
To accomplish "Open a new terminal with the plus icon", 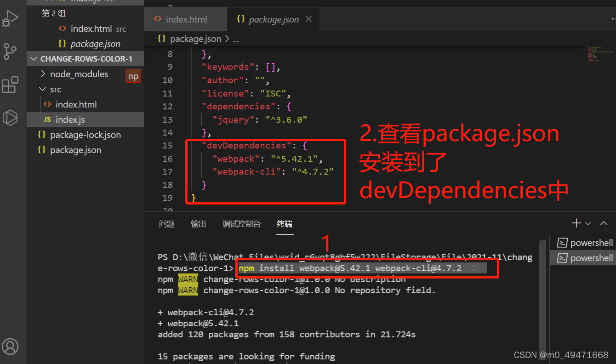I will pos(576,223).
